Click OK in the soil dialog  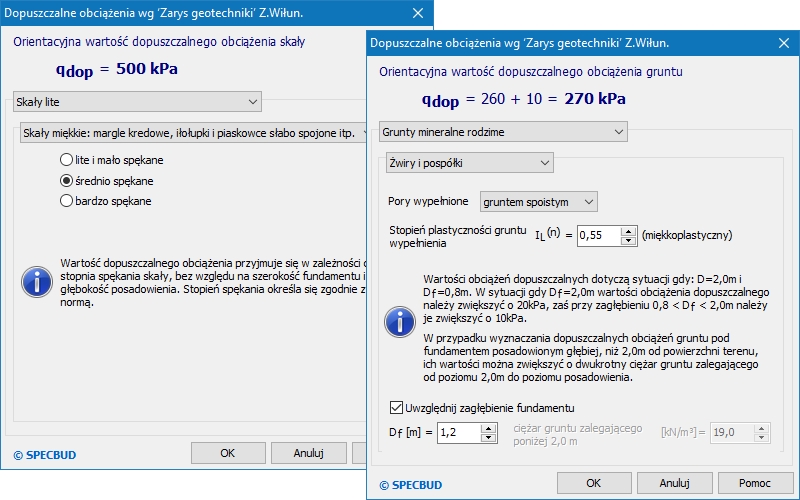click(x=593, y=482)
